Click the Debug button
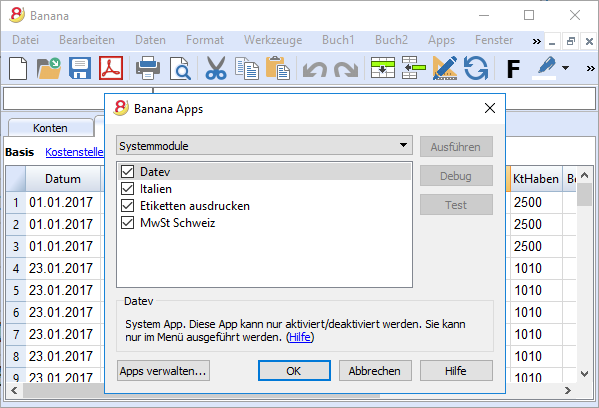 (456, 176)
